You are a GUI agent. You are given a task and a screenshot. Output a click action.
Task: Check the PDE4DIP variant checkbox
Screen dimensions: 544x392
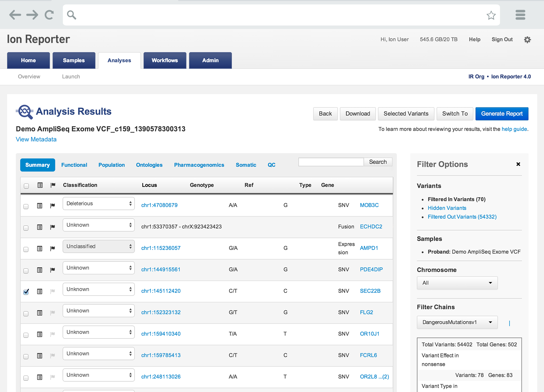tap(26, 271)
